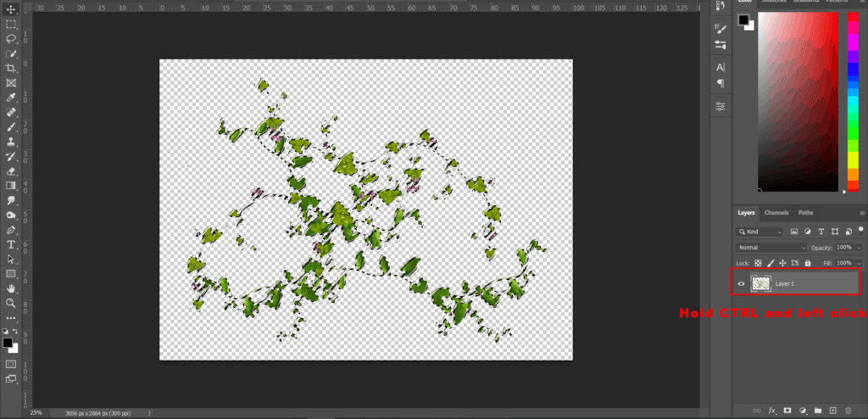Select the Zoom tool
Image resolution: width=868 pixels, height=419 pixels.
[10, 303]
